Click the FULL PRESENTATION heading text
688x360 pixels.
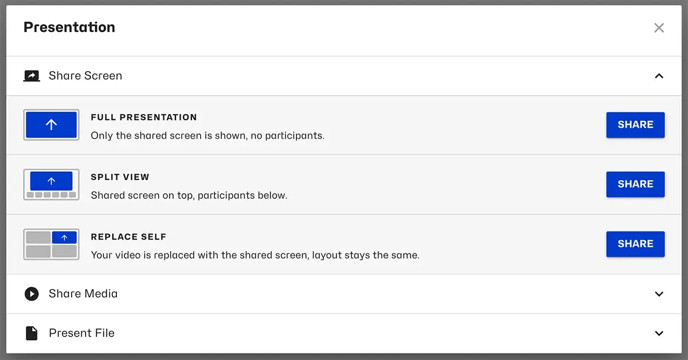coord(144,117)
